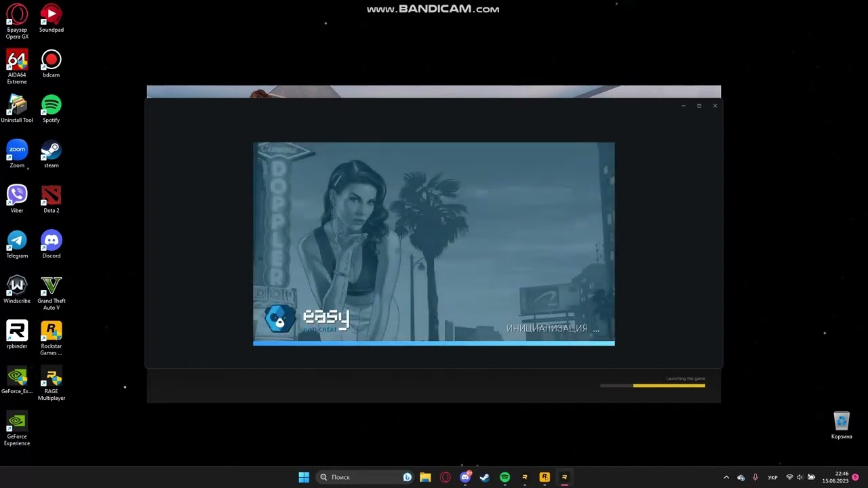Viewport: 868px width, 488px height.
Task: Switch to Opera GX in the taskbar
Action: pos(446,477)
